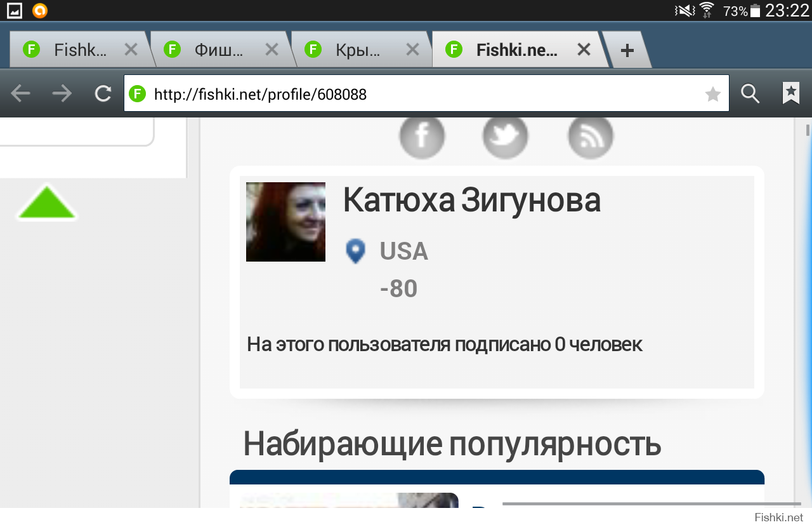Open a new tab with plus button
This screenshot has height=527, width=812.
coord(627,51)
